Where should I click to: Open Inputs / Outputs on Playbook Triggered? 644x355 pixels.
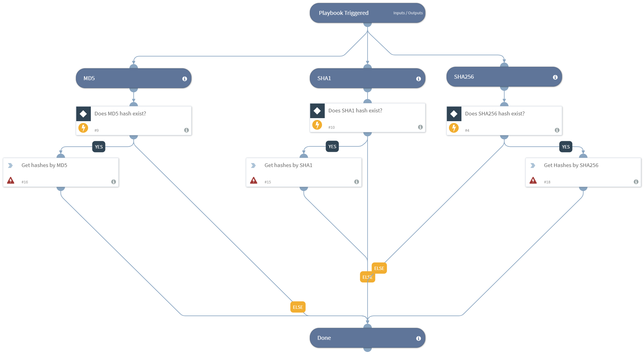(x=408, y=13)
